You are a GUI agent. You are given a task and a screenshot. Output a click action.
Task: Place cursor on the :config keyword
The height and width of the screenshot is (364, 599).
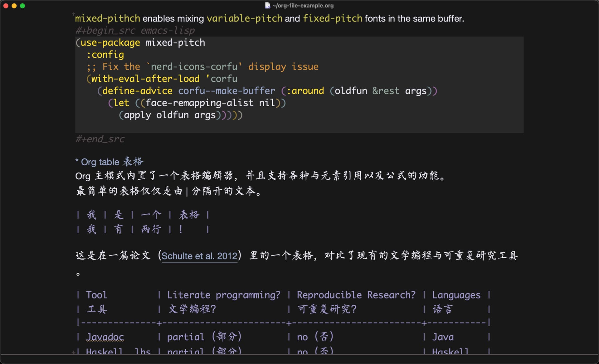click(105, 55)
